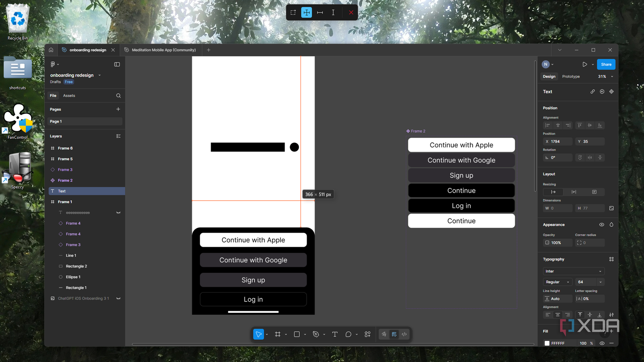This screenshot has height=362, width=644.
Task: Open Move tool options chevron
Action: click(267, 334)
